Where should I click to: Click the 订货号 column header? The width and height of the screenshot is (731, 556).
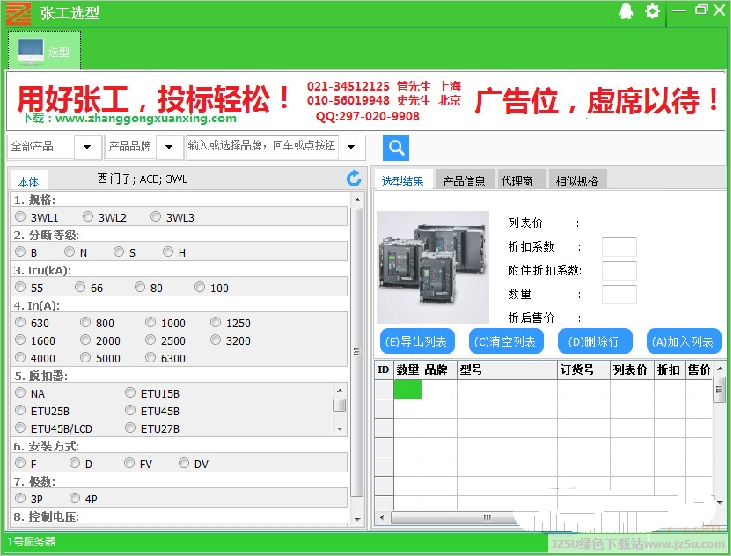(584, 370)
